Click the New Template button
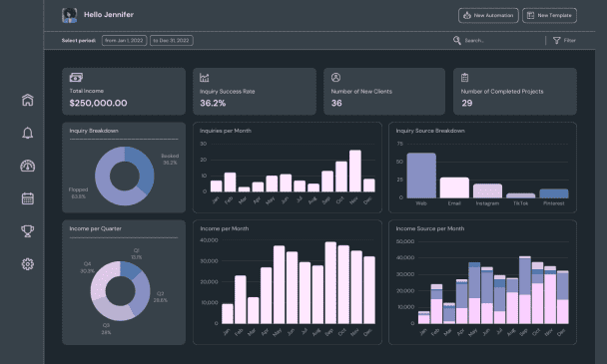Screen dimensions: 607x364 coord(549,16)
